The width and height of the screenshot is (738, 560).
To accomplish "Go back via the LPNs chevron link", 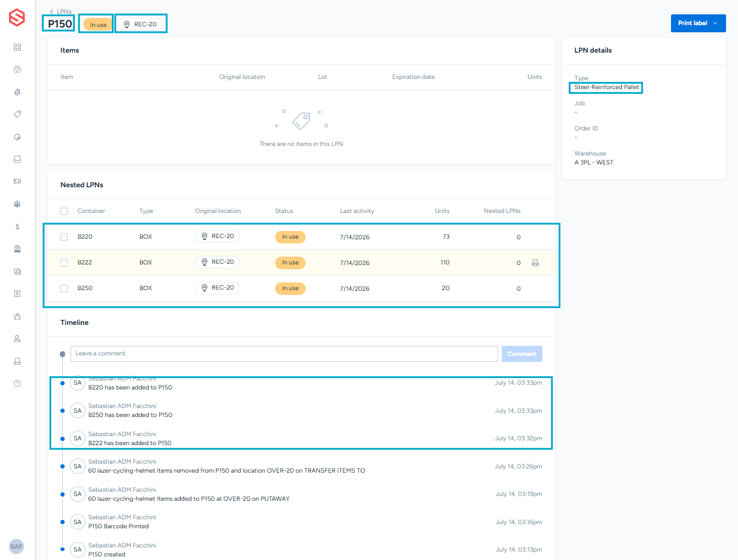I will pos(61,11).
